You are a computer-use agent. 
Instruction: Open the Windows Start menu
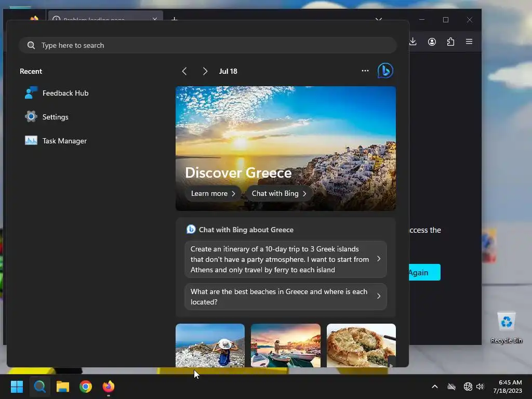tap(17, 387)
